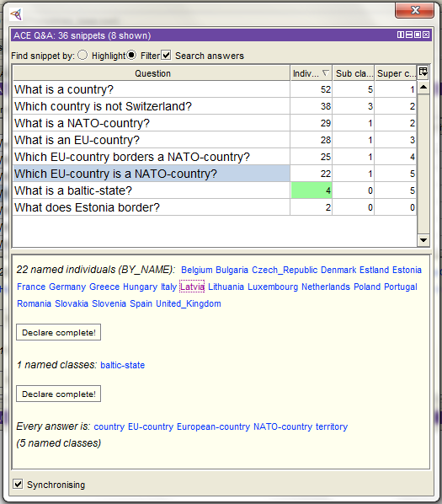Click the scrollbar up arrow in question table
The image size is (442, 504).
(423, 87)
